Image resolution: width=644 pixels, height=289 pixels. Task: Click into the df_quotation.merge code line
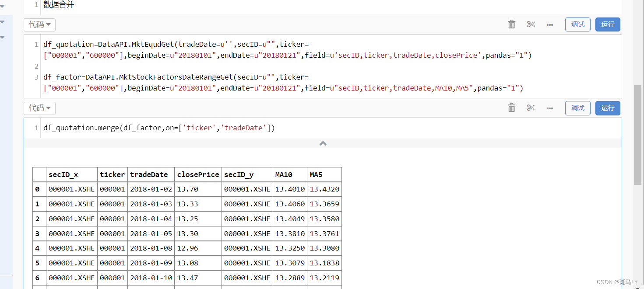pyautogui.click(x=159, y=128)
